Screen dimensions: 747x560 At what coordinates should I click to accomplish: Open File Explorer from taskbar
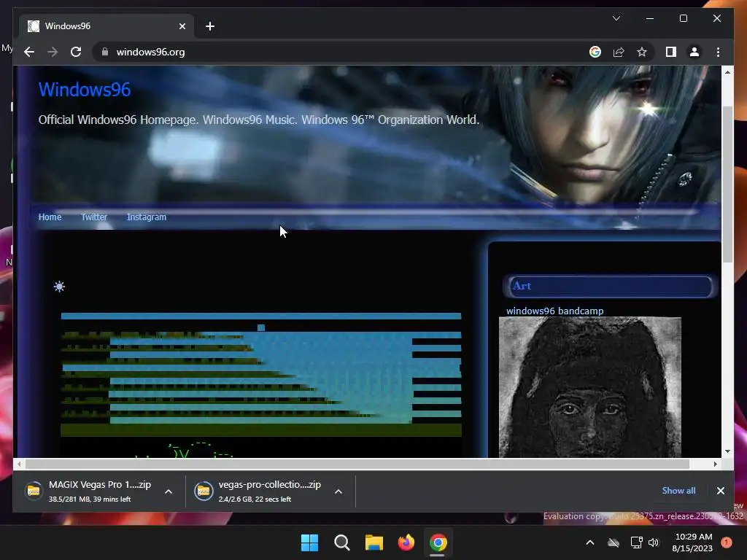point(374,542)
